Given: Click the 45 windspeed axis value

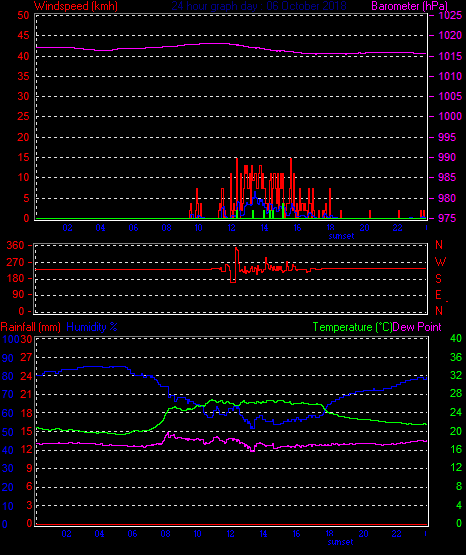Looking at the screenshot, I should [23, 35].
